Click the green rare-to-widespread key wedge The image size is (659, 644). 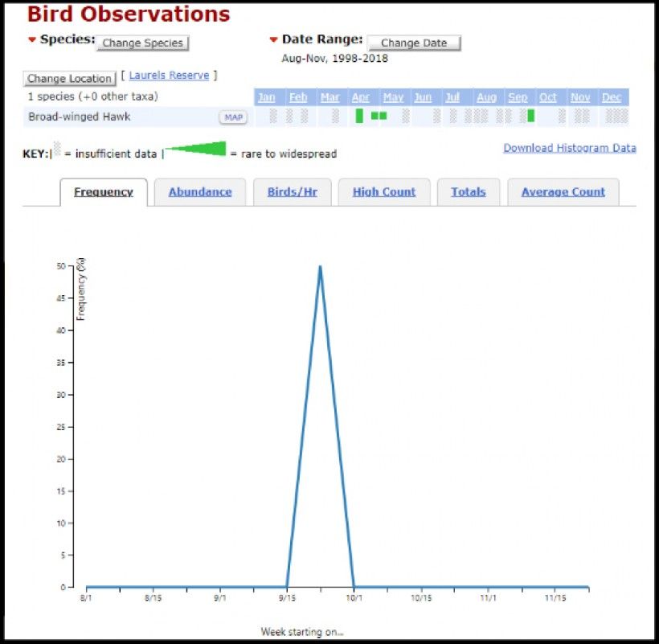click(196, 150)
